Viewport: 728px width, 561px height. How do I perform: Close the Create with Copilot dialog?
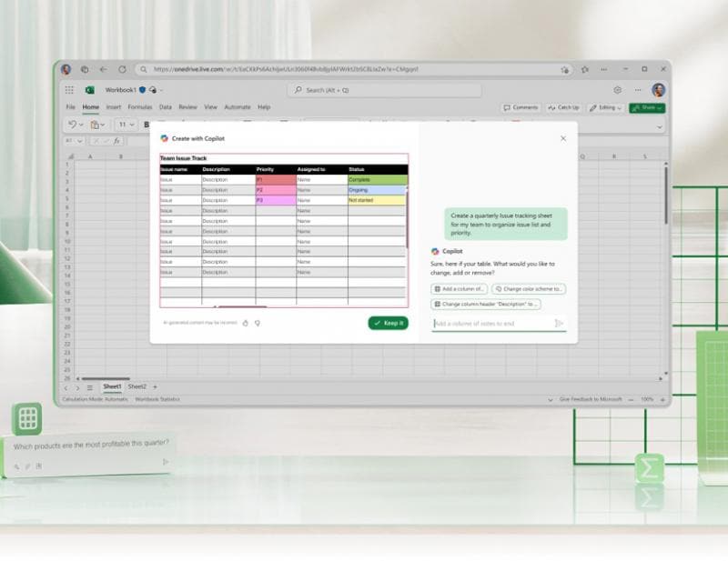(x=562, y=138)
